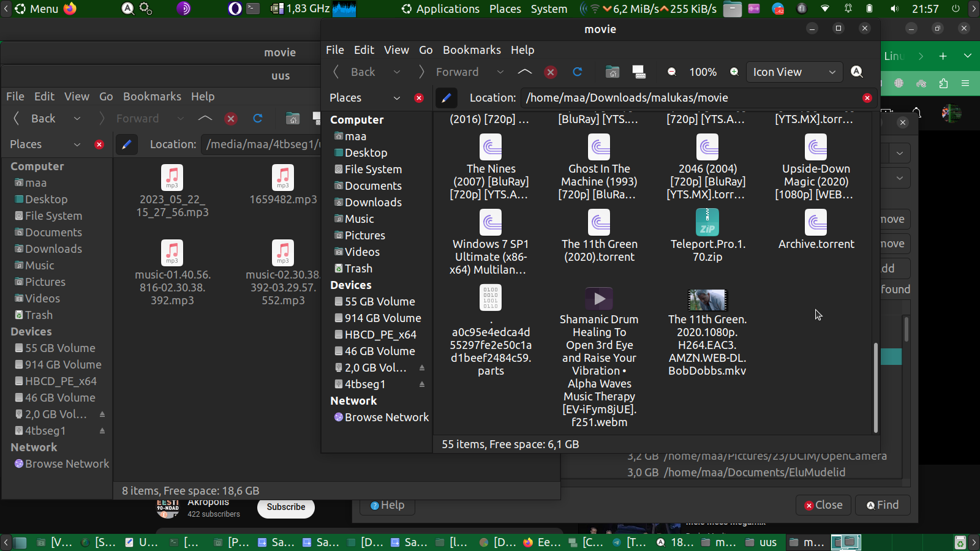The width and height of the screenshot is (980, 551).
Task: Open Bookmarks menu in the Downloads movie window
Action: [x=471, y=50]
